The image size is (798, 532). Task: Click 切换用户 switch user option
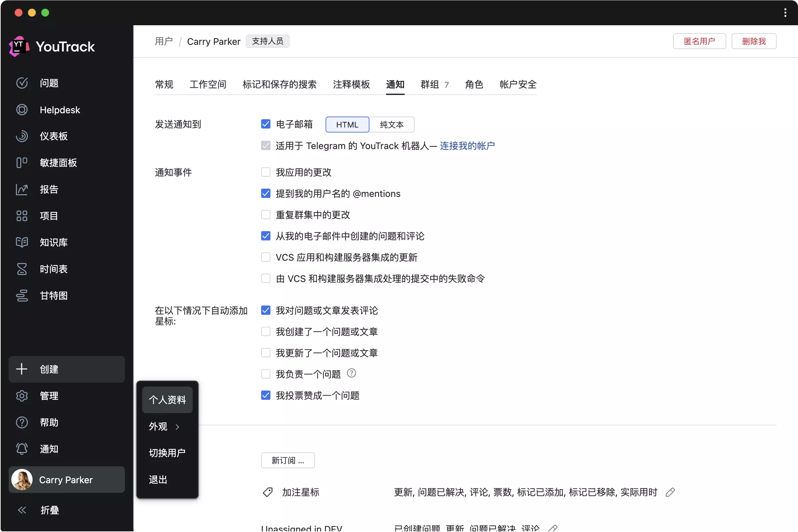167,452
